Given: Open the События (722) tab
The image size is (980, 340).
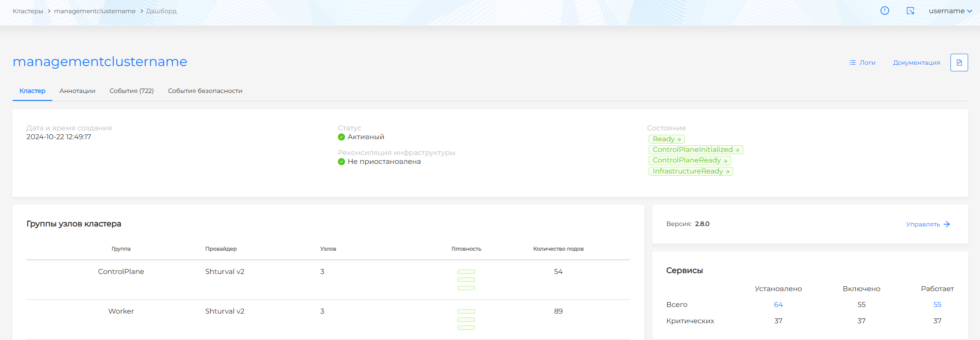Looking at the screenshot, I should click(x=131, y=91).
